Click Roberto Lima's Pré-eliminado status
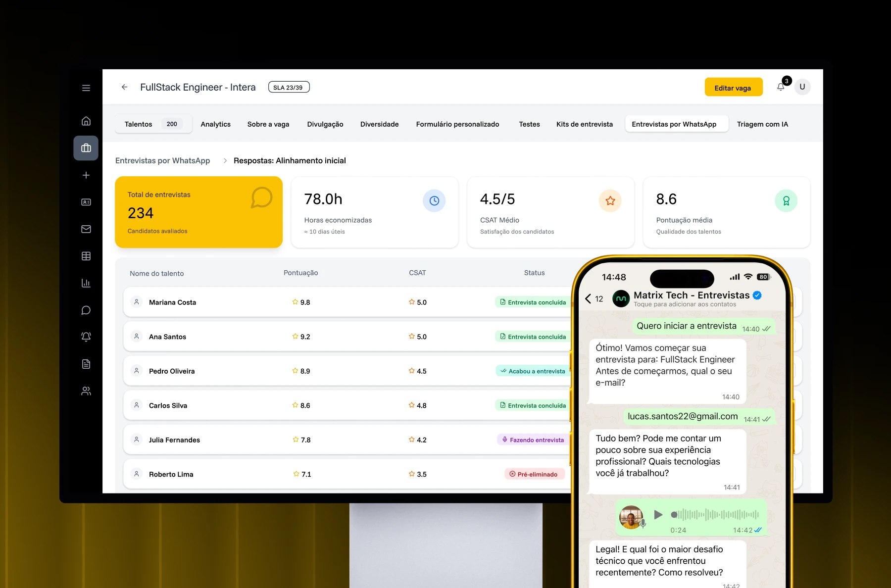Screen dimensions: 891x588 click(x=535, y=474)
